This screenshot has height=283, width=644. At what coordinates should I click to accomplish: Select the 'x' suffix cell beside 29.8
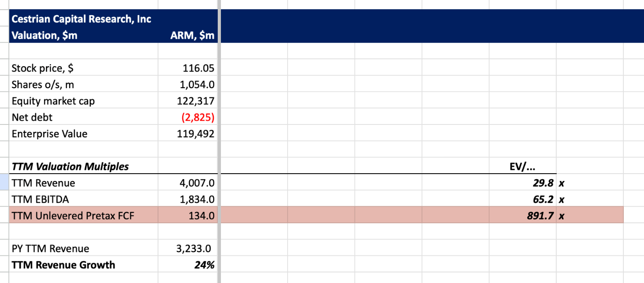(x=590, y=183)
